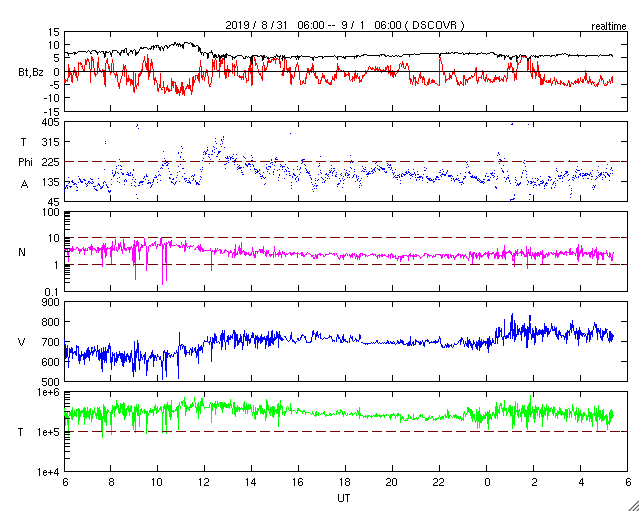The width and height of the screenshot is (640, 512).
Task: Click the "12" hour tick on UT axis
Action: tap(204, 481)
